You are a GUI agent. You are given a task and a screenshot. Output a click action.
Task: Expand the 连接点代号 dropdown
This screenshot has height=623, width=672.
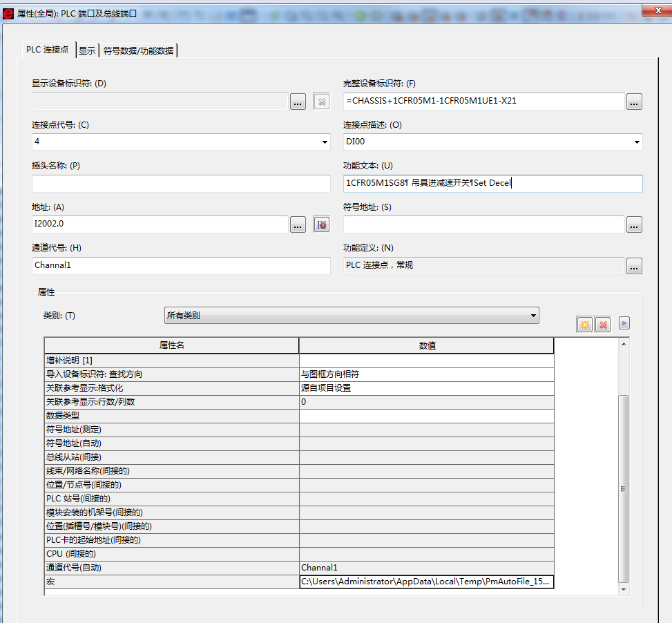tap(325, 142)
